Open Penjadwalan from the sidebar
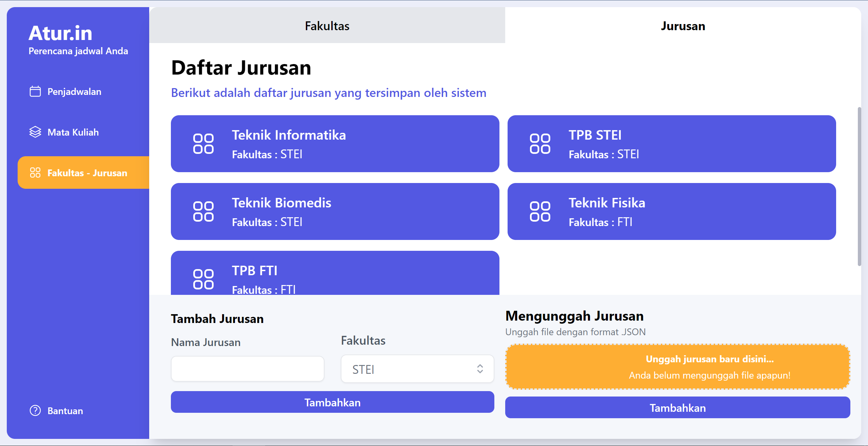The image size is (868, 446). pos(74,92)
